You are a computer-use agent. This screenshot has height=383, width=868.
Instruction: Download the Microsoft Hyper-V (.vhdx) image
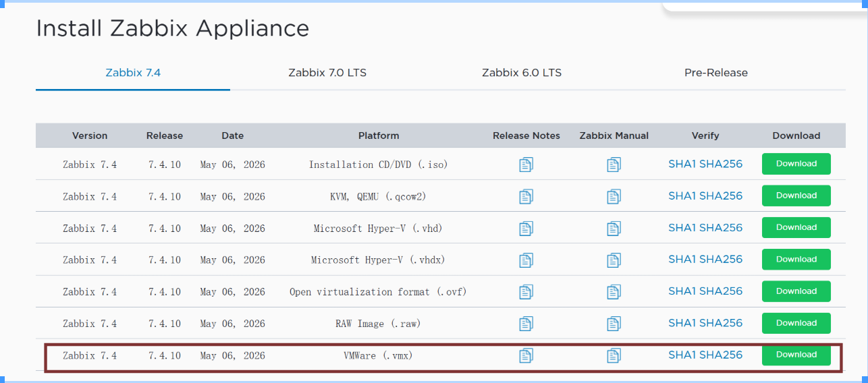coord(796,259)
